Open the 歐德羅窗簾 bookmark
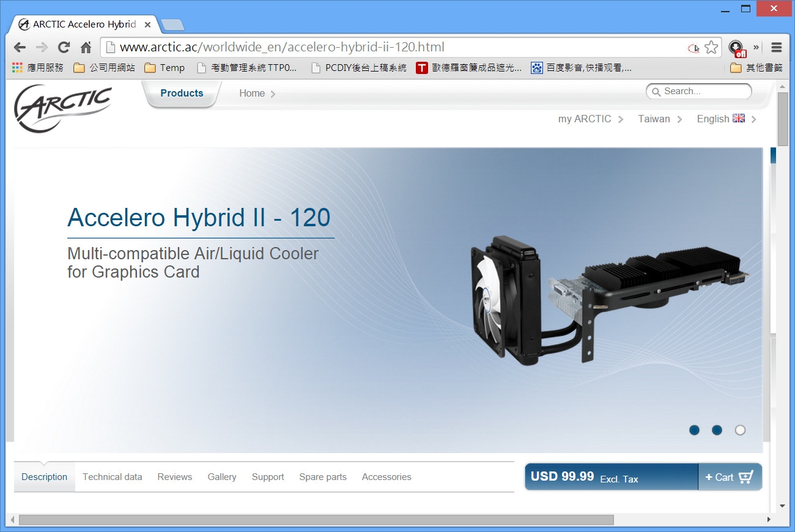This screenshot has height=532, width=795. pos(469,68)
